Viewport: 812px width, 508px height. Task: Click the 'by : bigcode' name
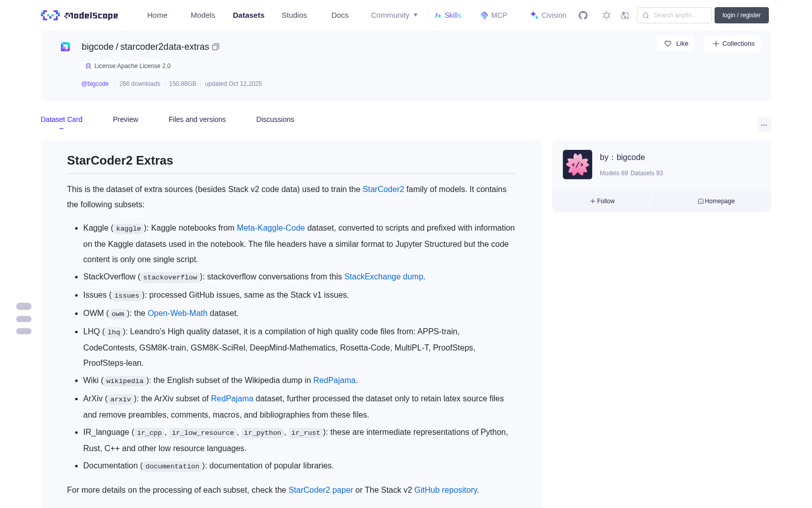(x=622, y=157)
